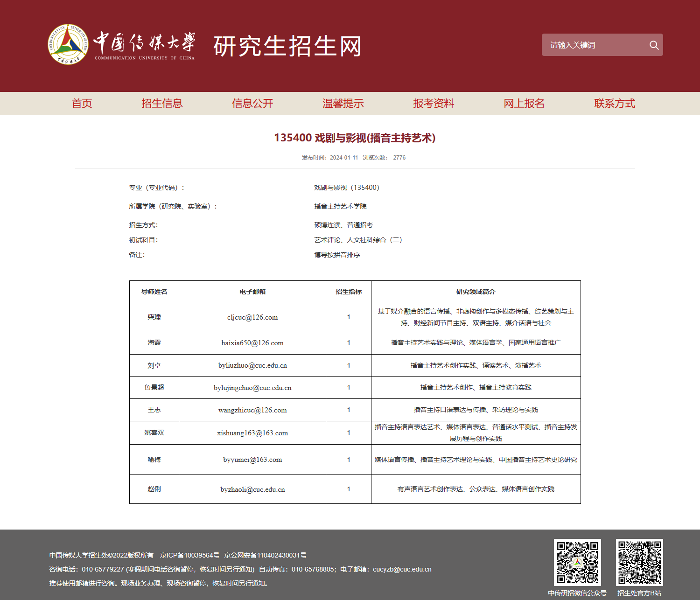The image size is (700, 600).
Task: Select advisor name 王志
Action: click(154, 410)
